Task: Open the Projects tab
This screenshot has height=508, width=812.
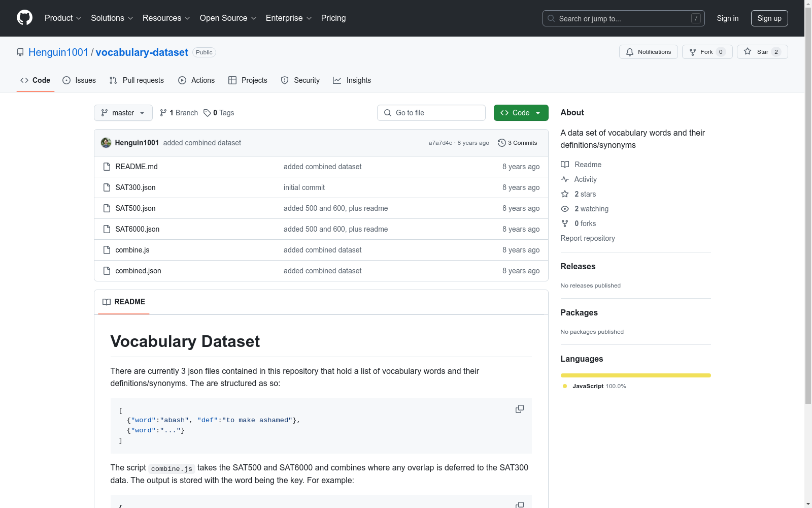Action: click(248, 80)
